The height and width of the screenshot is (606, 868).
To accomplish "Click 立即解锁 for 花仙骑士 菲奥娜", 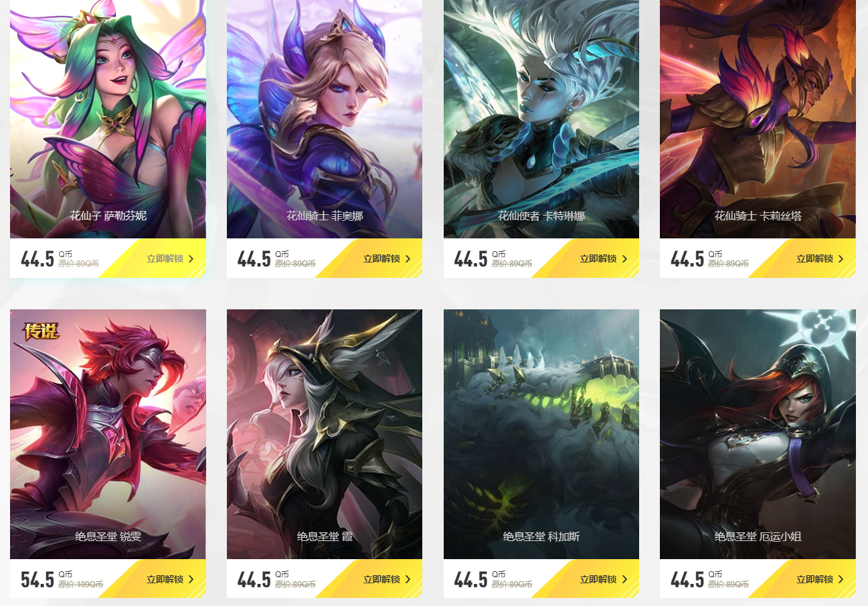I will [381, 258].
